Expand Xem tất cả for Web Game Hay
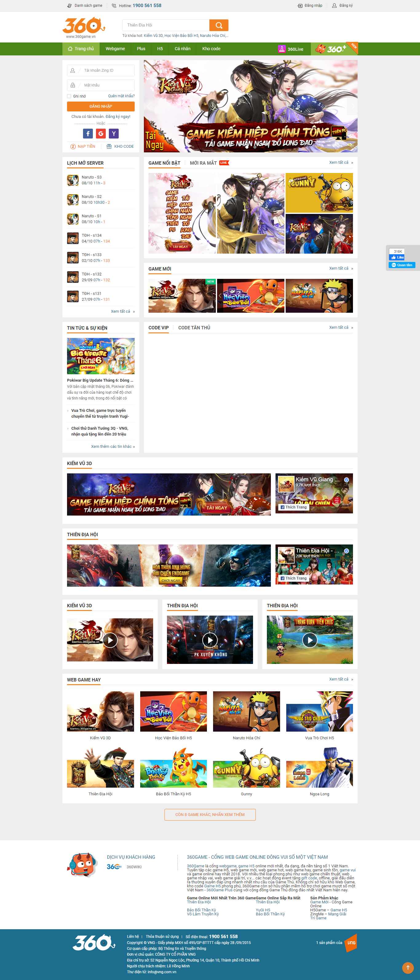The width and height of the screenshot is (420, 980). (341, 679)
